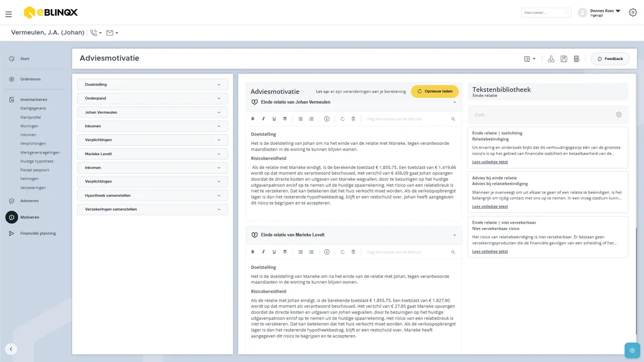Click word-add field in Johan Vermeulen editor
This screenshot has width=644, height=362.
coord(406,119)
